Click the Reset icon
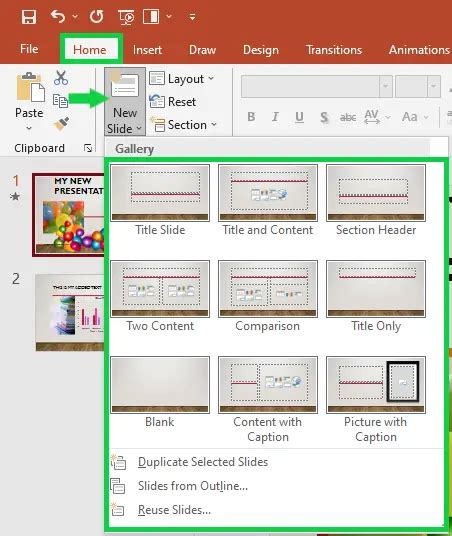Viewport: 452px width, 536px height. pyautogui.click(x=157, y=102)
